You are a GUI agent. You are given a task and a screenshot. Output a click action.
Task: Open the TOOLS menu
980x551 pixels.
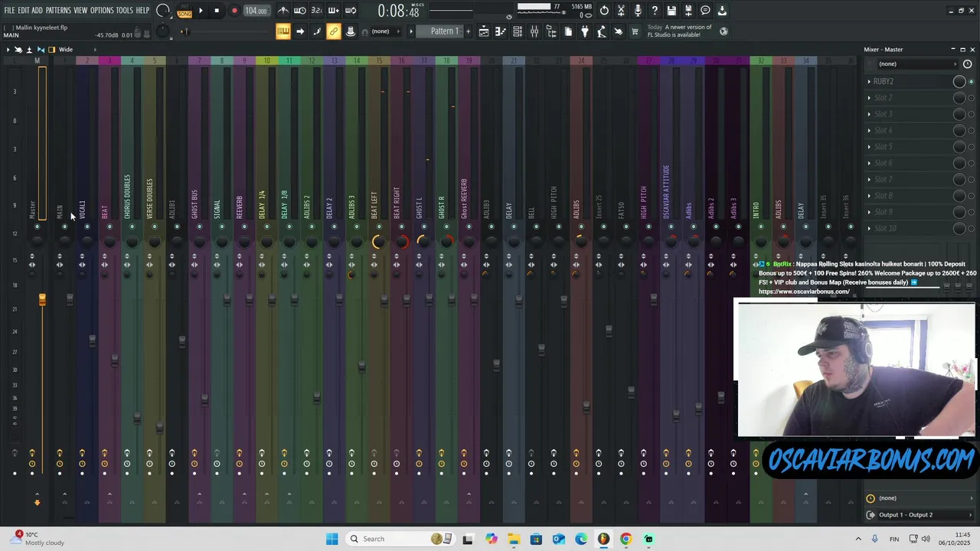[125, 11]
